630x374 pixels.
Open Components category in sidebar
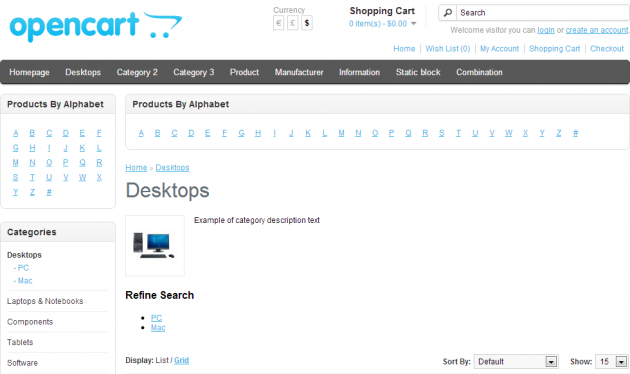[x=30, y=322]
